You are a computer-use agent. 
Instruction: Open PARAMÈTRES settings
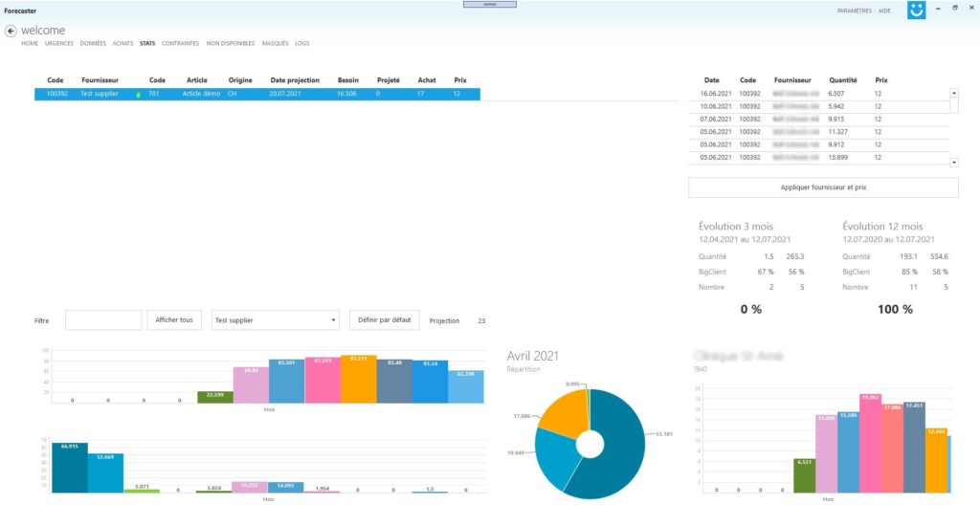854,10
